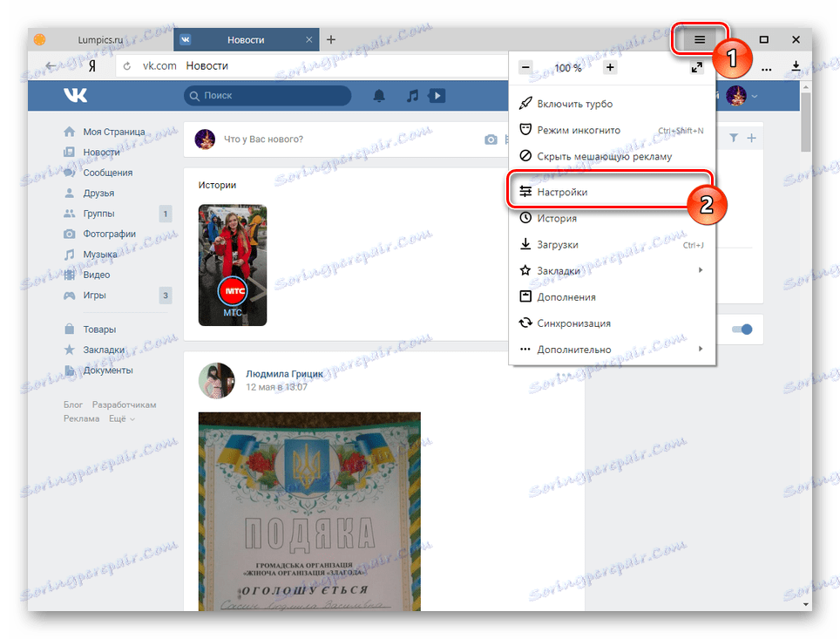
Task: Zoom out with the minus button
Action: (525, 67)
